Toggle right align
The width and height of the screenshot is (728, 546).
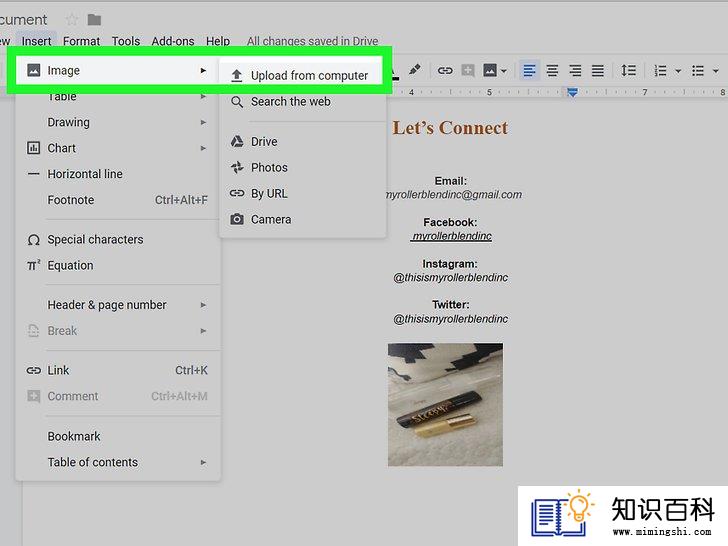(x=575, y=71)
